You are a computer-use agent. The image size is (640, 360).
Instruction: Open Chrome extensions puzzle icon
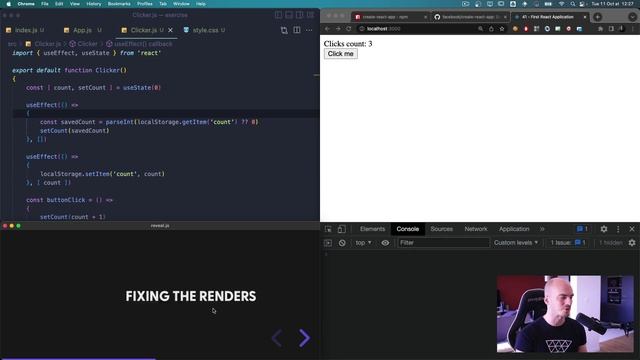(x=600, y=29)
